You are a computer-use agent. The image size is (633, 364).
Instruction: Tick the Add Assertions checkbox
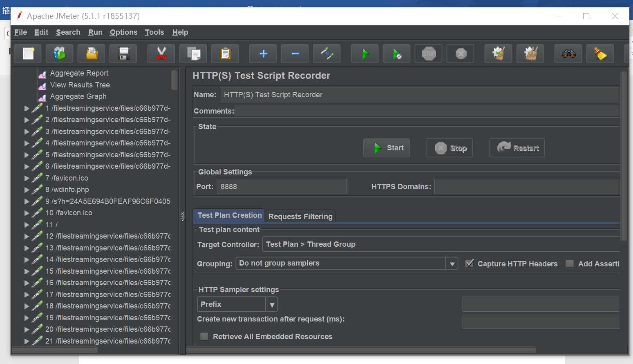pyautogui.click(x=570, y=264)
